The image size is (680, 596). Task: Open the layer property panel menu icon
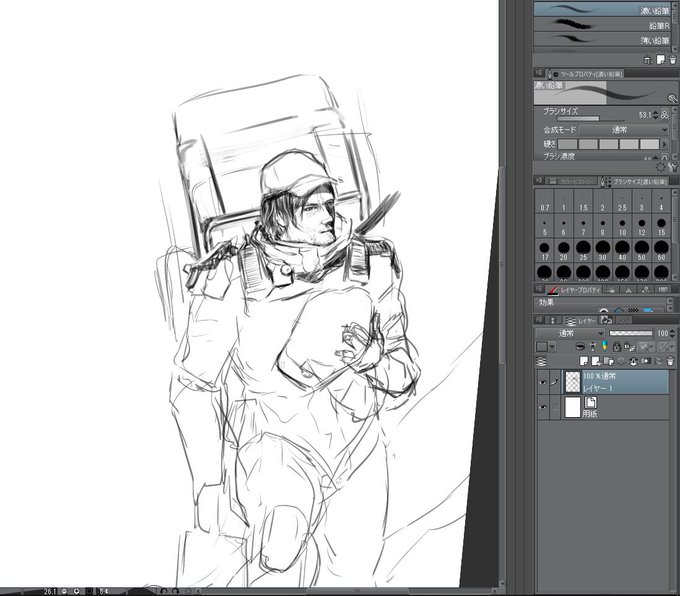(539, 289)
